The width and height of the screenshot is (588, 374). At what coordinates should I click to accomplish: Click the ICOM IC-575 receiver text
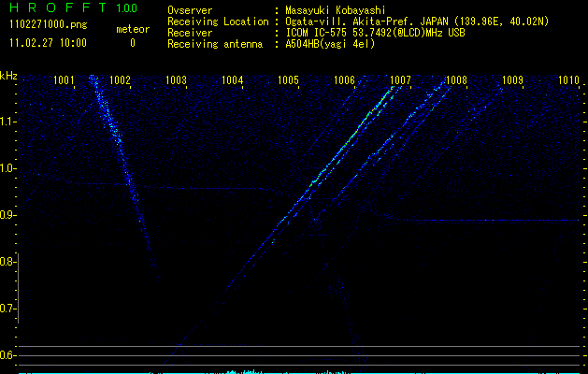(x=375, y=33)
